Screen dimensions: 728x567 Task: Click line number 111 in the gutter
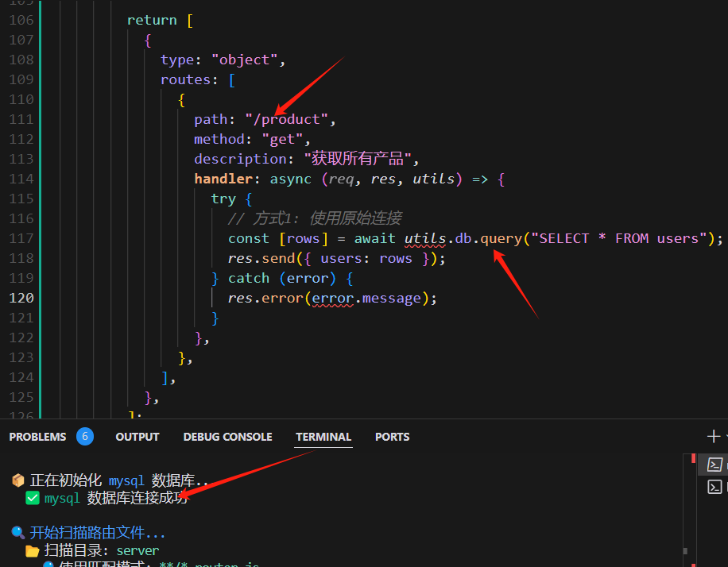tap(21, 119)
